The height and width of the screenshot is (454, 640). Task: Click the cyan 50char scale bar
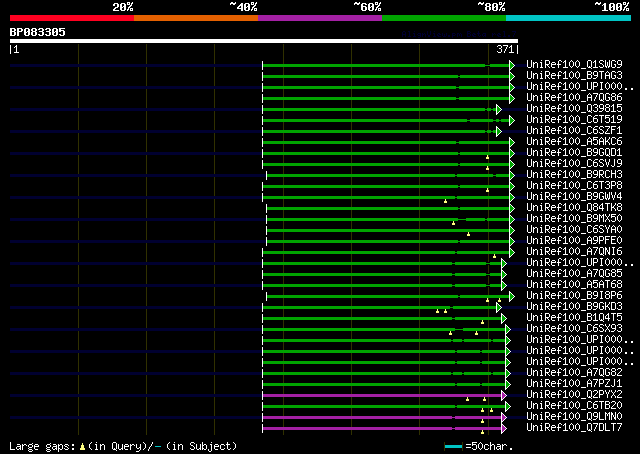(453, 446)
